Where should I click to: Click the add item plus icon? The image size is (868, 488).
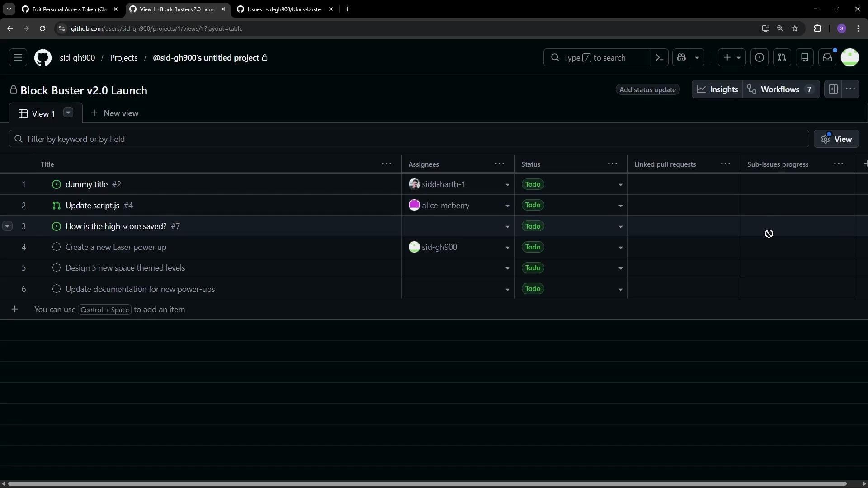[x=15, y=310]
